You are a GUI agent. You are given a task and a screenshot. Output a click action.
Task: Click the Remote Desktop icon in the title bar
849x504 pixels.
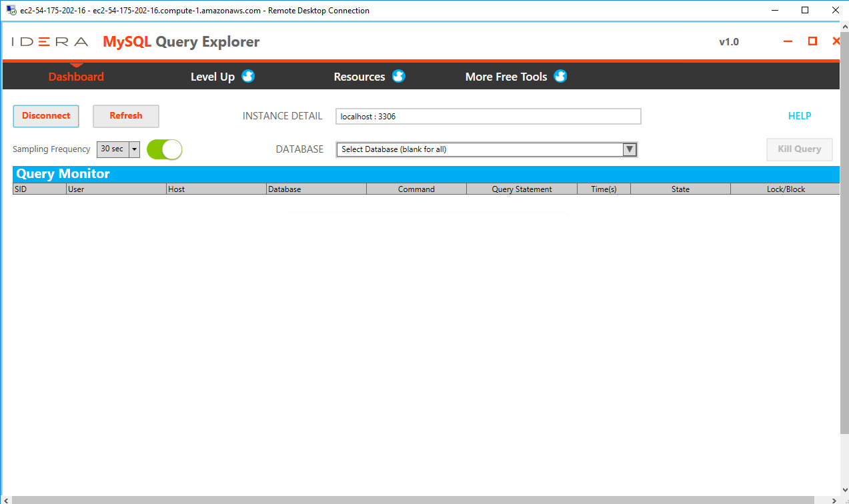9,10
